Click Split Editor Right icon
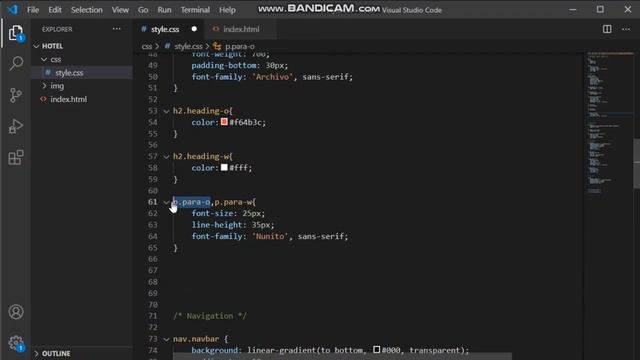 (607, 29)
